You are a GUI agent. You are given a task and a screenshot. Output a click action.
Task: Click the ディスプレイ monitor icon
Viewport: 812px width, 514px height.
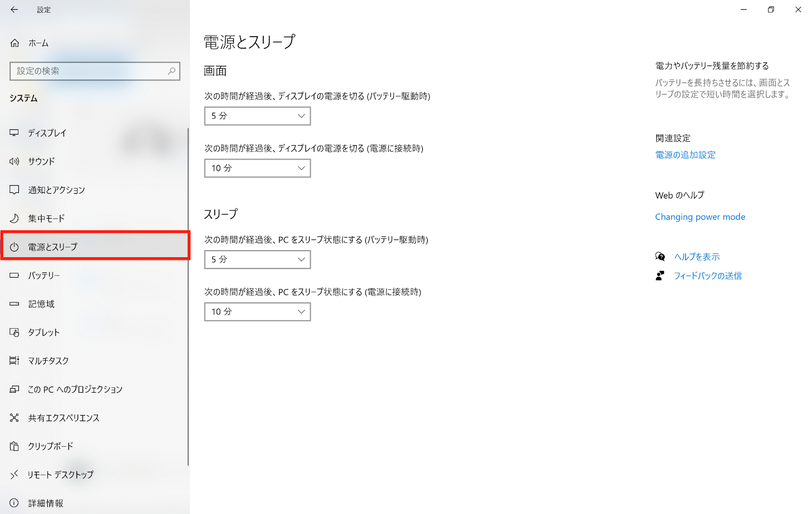pos(14,133)
